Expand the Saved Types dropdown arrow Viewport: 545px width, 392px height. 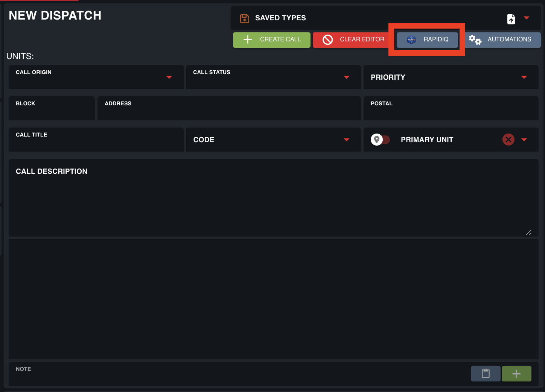tap(527, 18)
